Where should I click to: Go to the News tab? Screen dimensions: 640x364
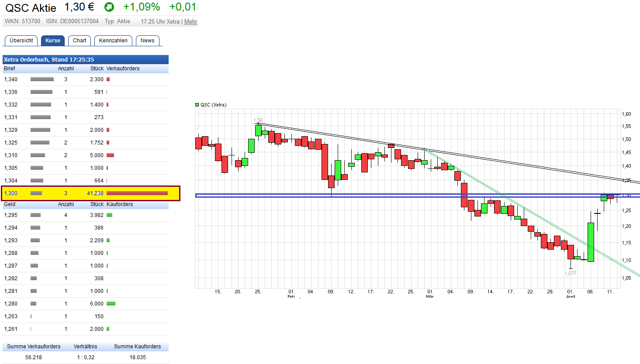pyautogui.click(x=147, y=41)
